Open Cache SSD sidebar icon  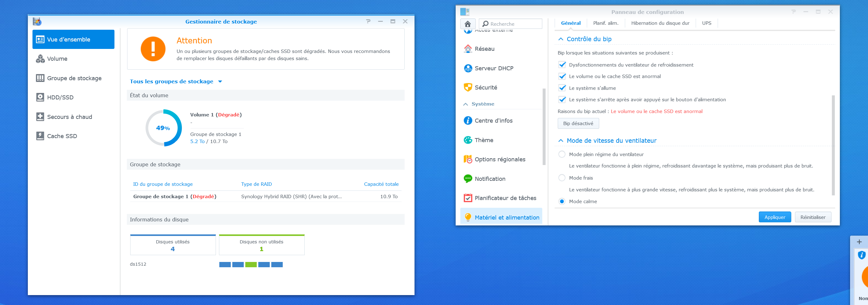[40, 136]
